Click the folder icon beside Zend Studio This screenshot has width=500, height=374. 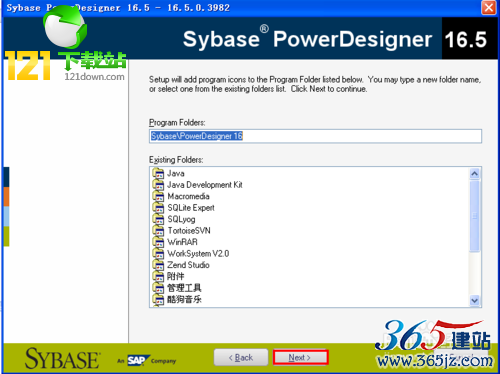point(158,265)
